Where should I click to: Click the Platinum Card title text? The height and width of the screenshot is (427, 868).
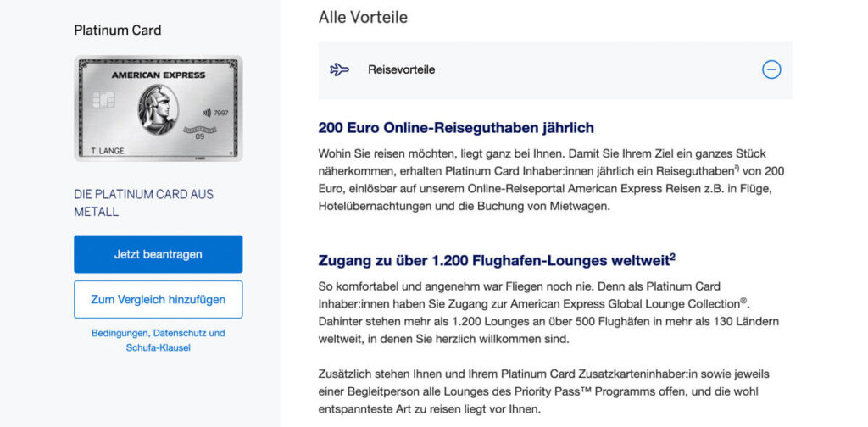(118, 30)
